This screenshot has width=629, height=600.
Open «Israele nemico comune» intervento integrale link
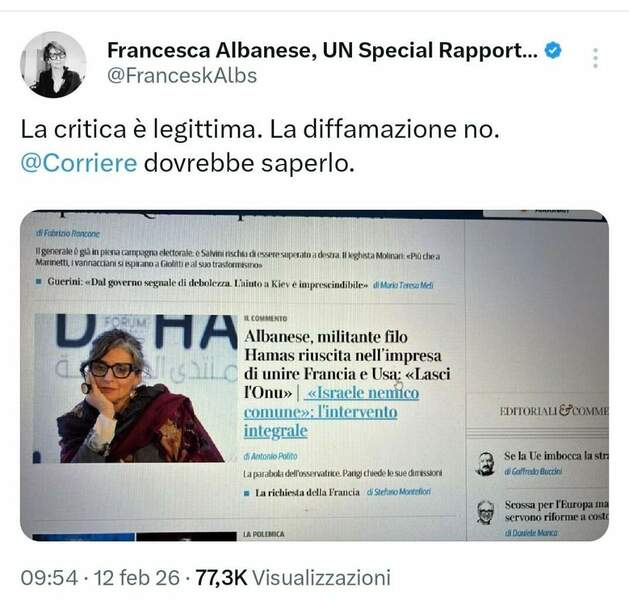pyautogui.click(x=331, y=412)
